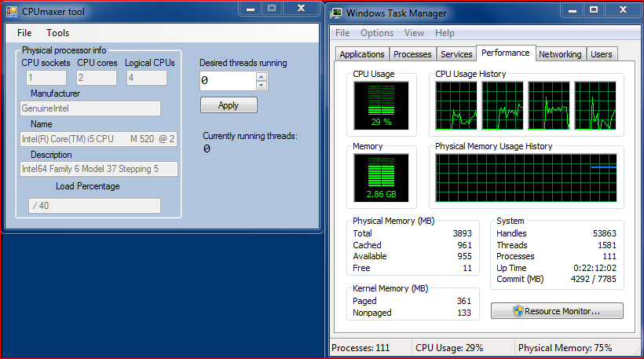The image size is (644, 359).
Task: Open the File menu in CPUmaxer tool
Action: pyautogui.click(x=24, y=33)
